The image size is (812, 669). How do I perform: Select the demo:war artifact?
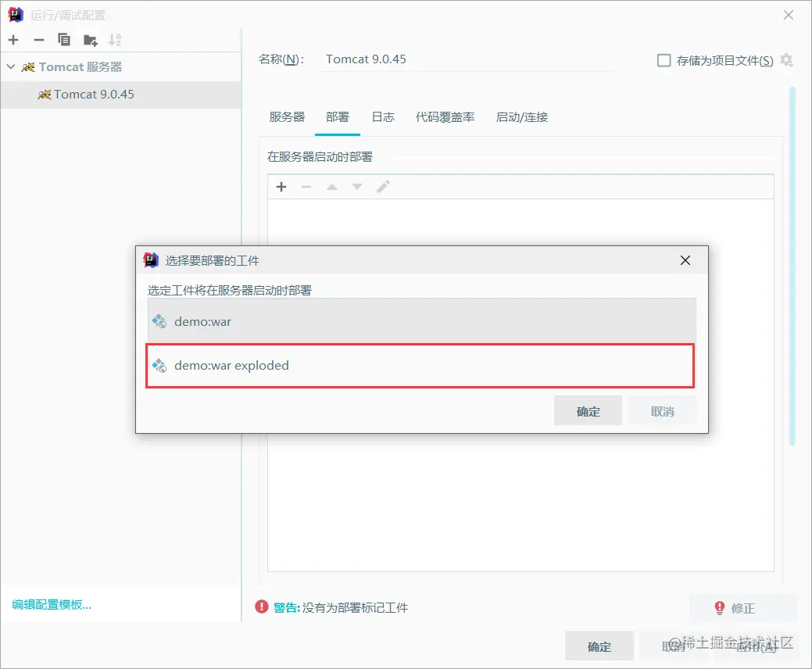[x=421, y=321]
